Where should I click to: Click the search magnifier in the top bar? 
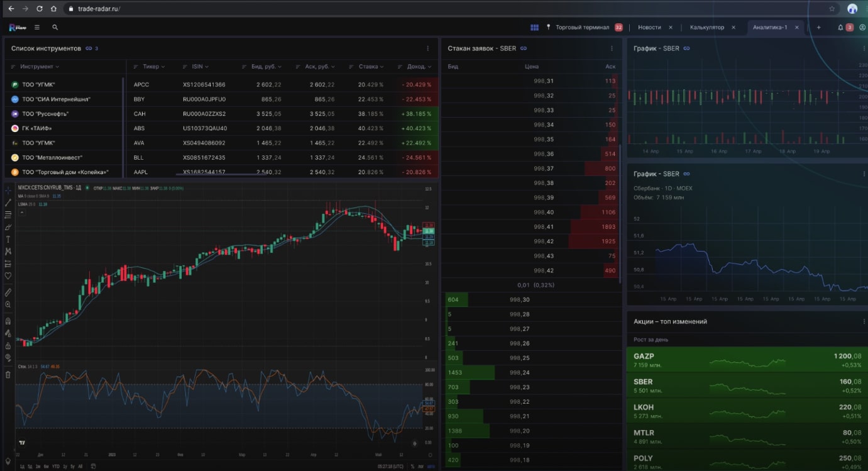pyautogui.click(x=55, y=28)
